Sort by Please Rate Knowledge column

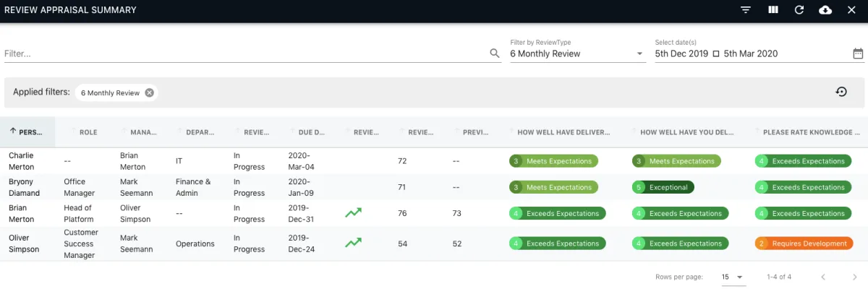pyautogui.click(x=811, y=132)
